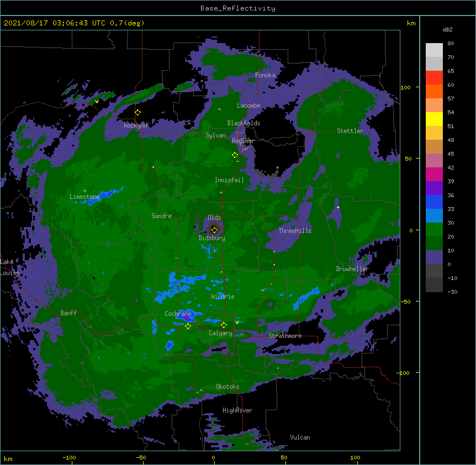
Task: Click the Didsbury label
Action: pos(212,238)
